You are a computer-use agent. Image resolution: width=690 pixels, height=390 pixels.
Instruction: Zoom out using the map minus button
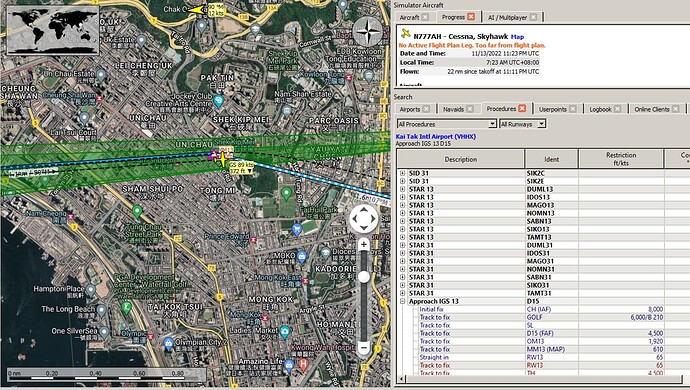tap(363, 347)
